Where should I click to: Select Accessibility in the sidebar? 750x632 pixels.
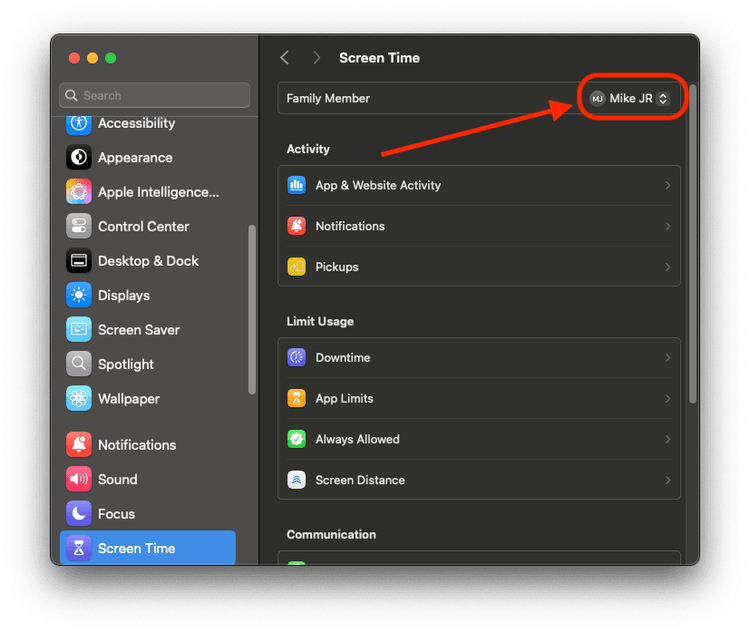pos(148,124)
